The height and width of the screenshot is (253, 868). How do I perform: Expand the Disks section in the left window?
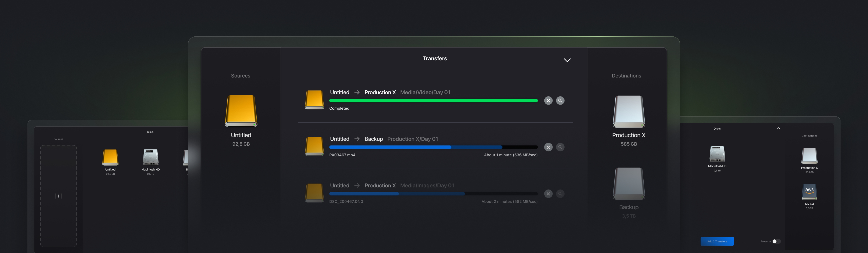point(150,131)
